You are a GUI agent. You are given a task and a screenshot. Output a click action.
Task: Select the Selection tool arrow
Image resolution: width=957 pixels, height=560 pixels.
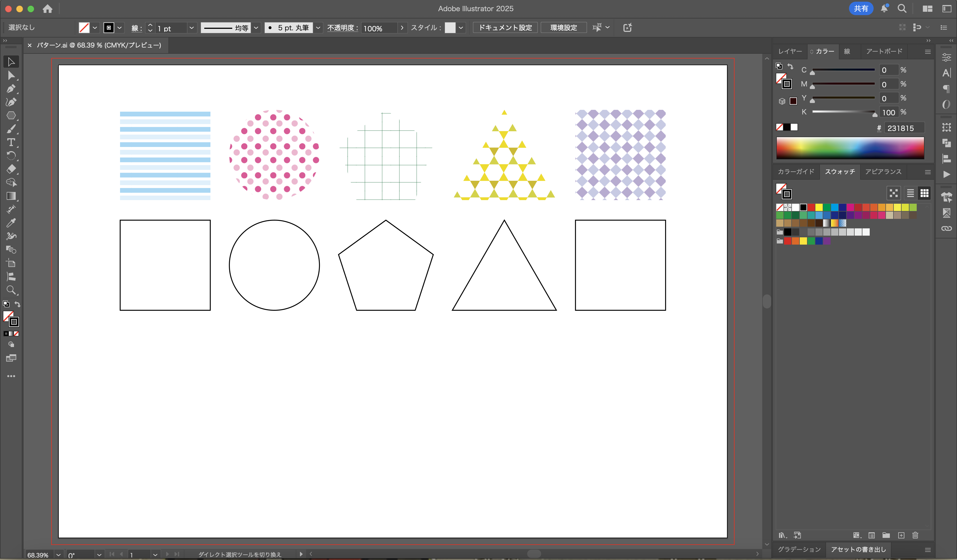click(x=11, y=62)
